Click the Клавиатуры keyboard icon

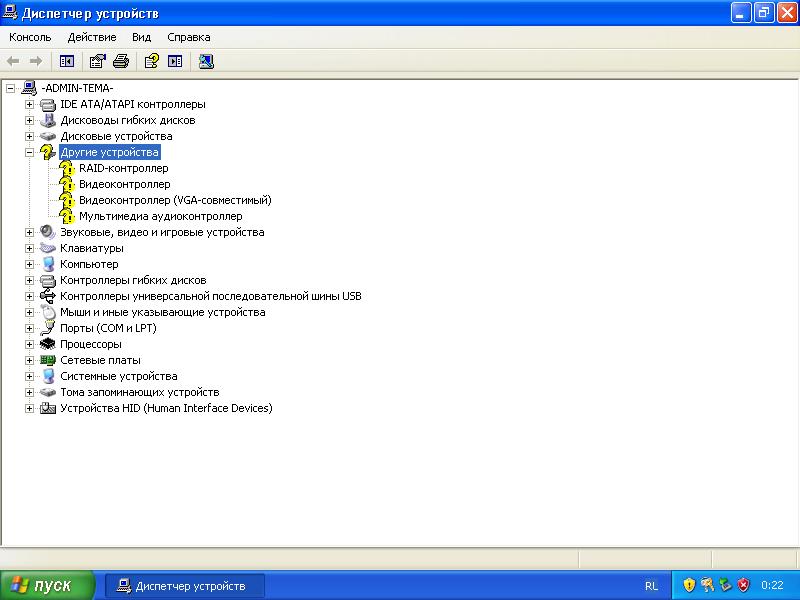(47, 248)
